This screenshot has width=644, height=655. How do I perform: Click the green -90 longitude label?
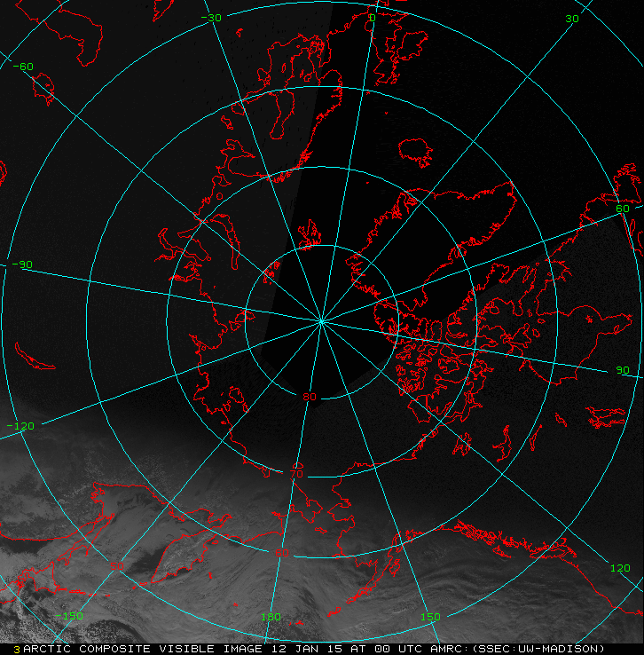click(22, 264)
